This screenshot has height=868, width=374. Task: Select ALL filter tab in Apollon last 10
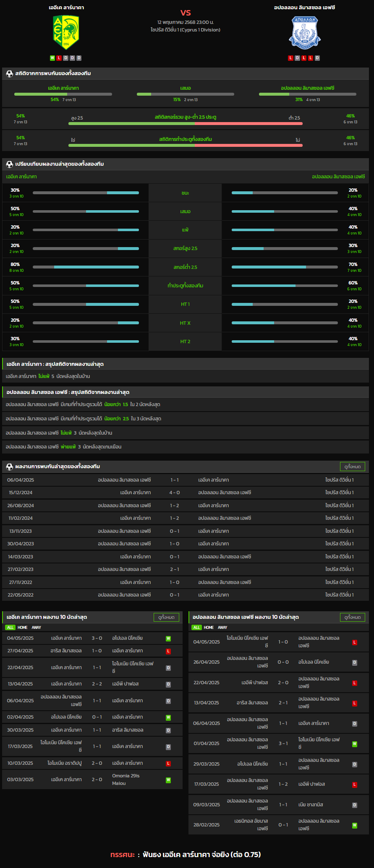196,628
